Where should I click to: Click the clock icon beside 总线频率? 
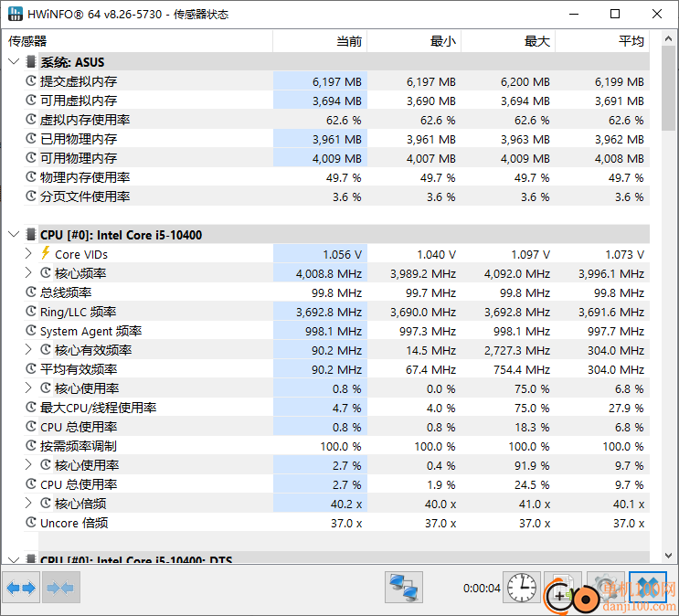click(31, 292)
